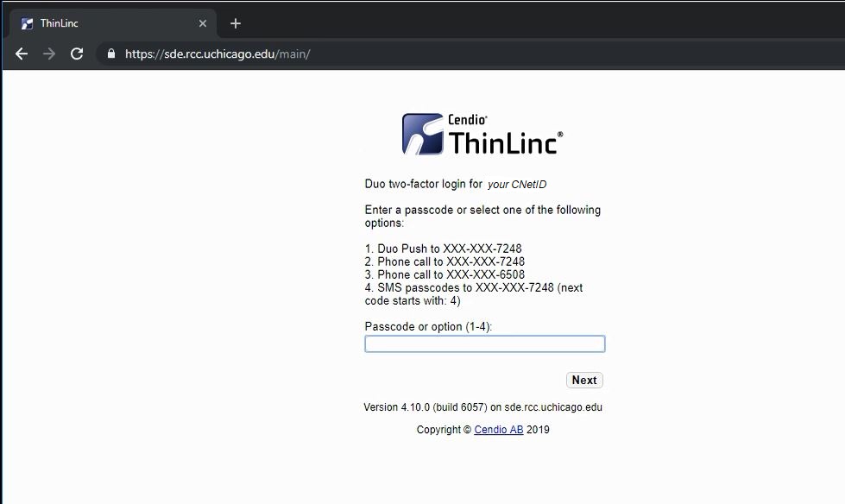Open a new tab with plus icon

tap(236, 23)
